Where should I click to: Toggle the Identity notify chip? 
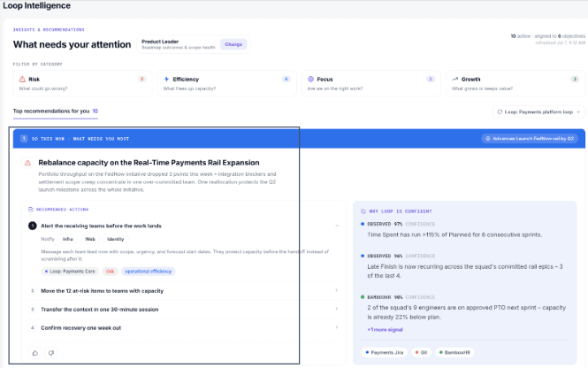[x=116, y=239]
